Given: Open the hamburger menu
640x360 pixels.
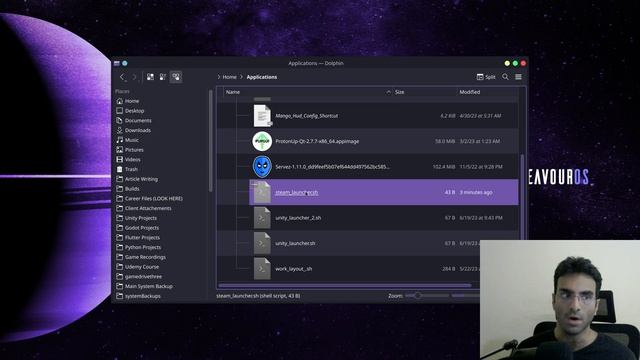Looking at the screenshot, I should click(518, 77).
